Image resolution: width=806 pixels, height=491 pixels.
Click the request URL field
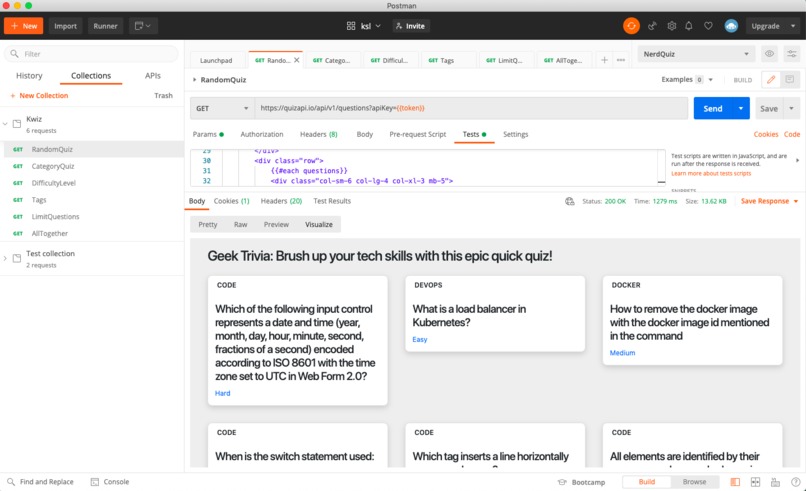coord(471,108)
